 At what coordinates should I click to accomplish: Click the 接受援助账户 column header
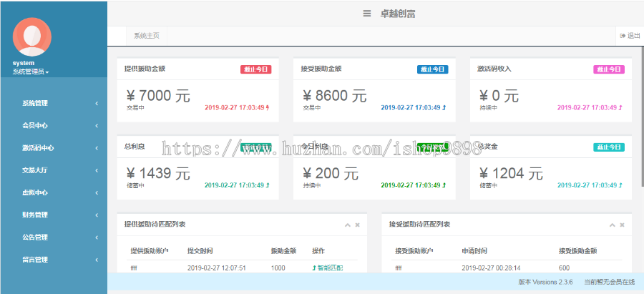click(x=414, y=251)
